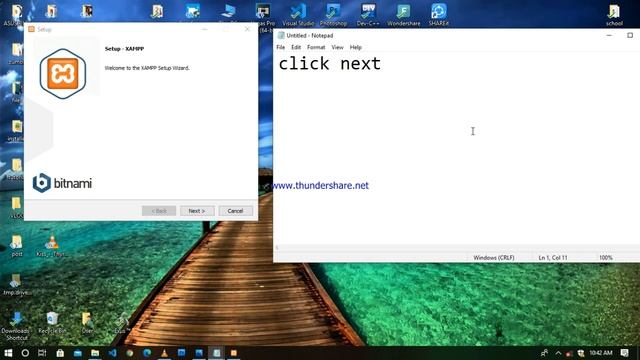Select the Wondershare desktop icon
Image resolution: width=640 pixels, height=360 pixels.
click(404, 15)
